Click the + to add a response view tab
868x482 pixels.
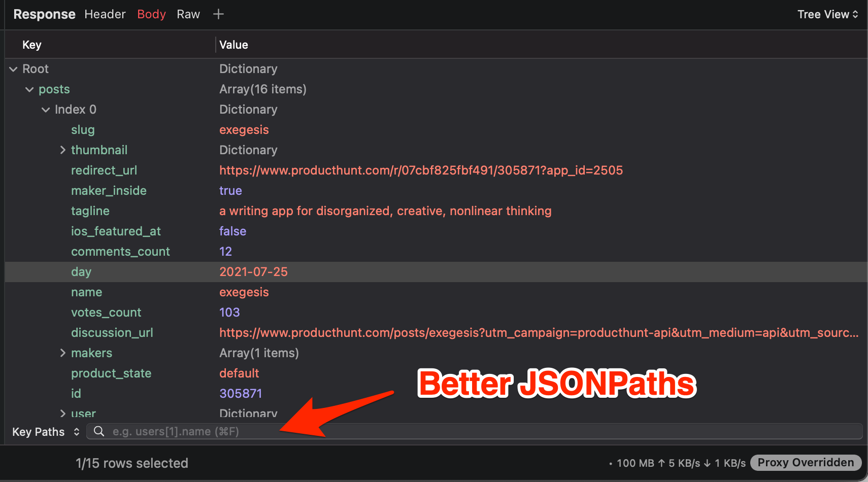tap(218, 14)
